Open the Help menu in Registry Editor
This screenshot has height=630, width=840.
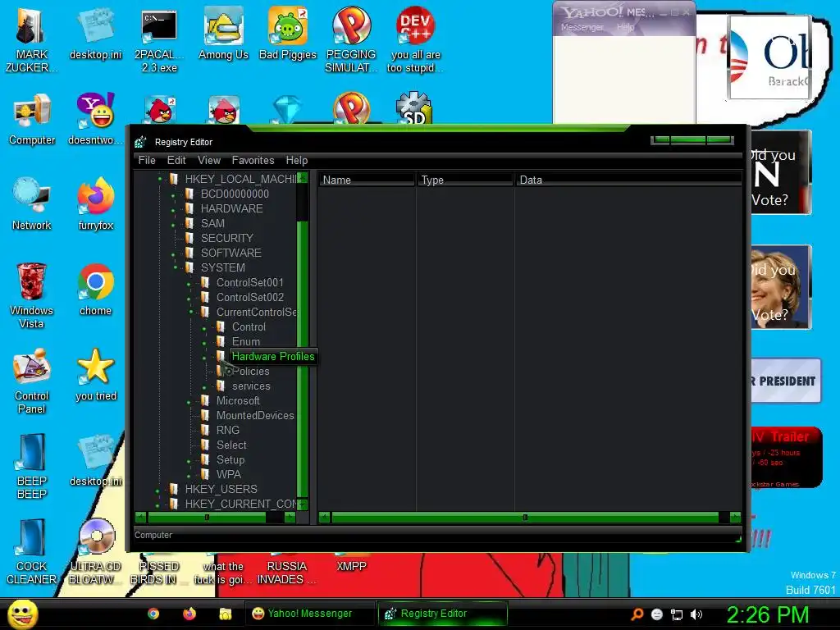(297, 160)
